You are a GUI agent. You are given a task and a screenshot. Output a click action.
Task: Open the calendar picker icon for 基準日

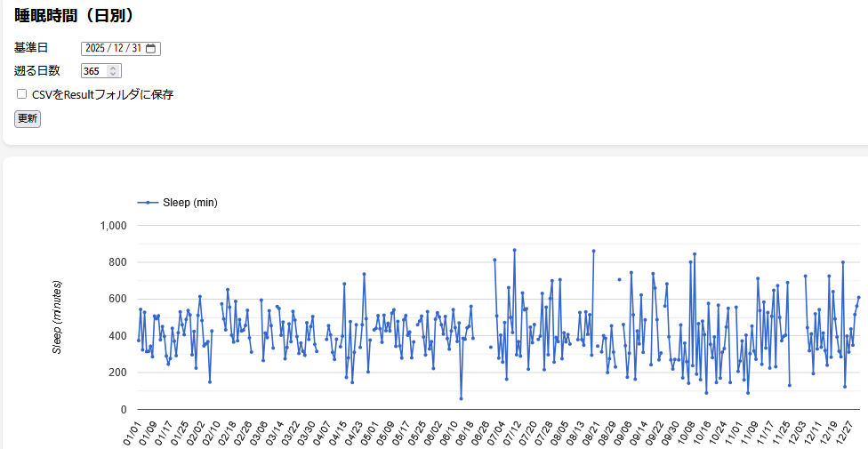click(x=151, y=49)
